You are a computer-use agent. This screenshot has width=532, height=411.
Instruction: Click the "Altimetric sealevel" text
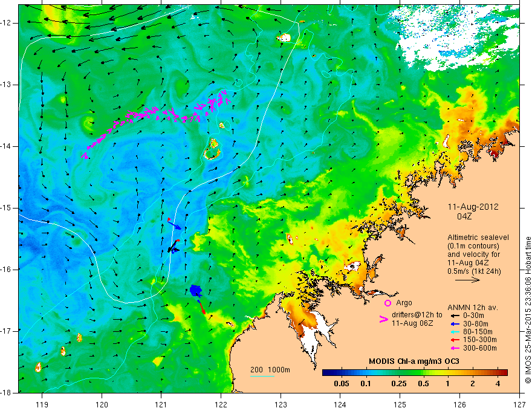478,238
